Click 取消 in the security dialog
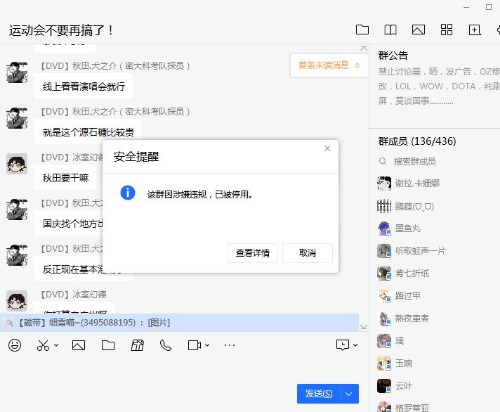Screen dimensions: 500x412 [307, 253]
